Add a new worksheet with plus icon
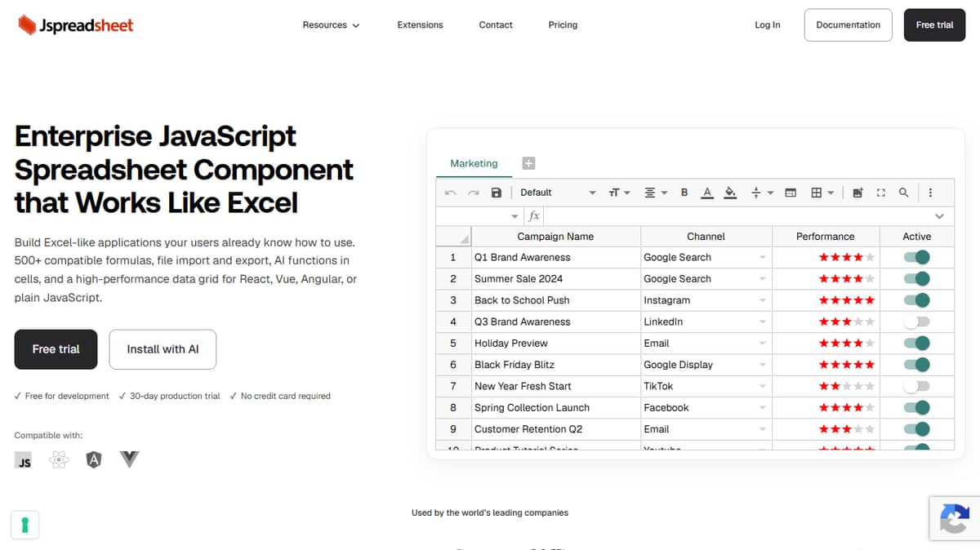The image size is (980, 550). tap(528, 163)
